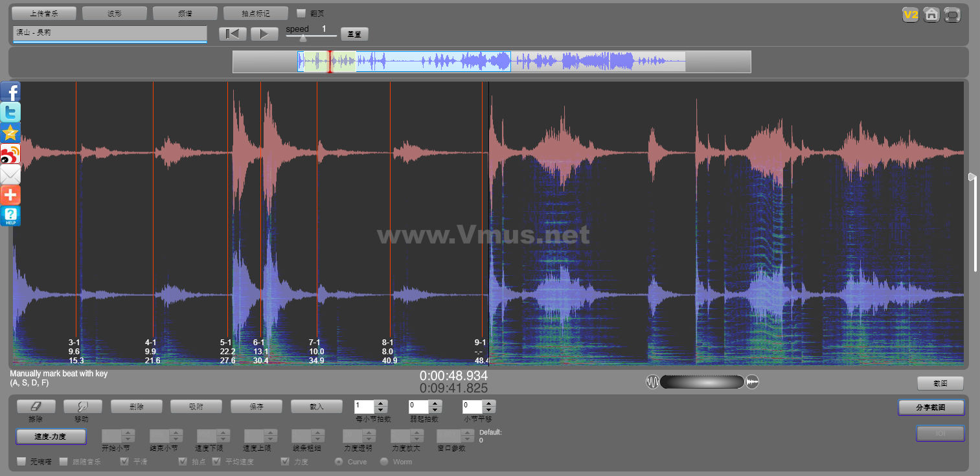Select the move (移动) tool icon

(x=81, y=406)
